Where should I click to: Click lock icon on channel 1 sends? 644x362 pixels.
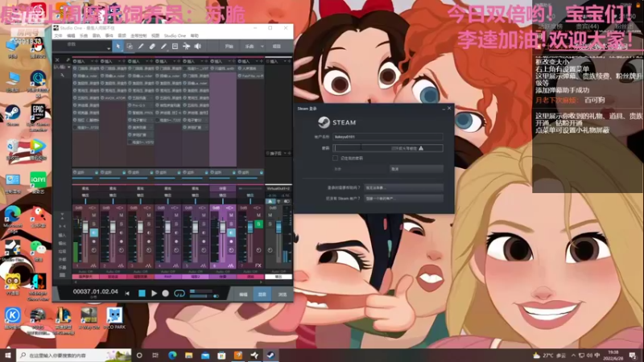97,172
